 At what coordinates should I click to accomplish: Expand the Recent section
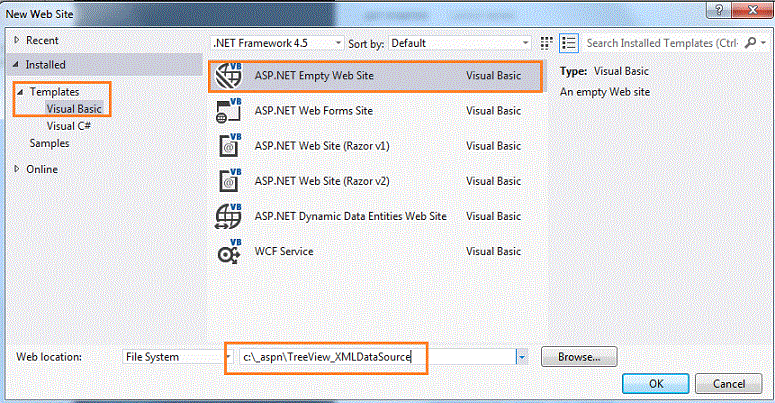click(x=16, y=40)
